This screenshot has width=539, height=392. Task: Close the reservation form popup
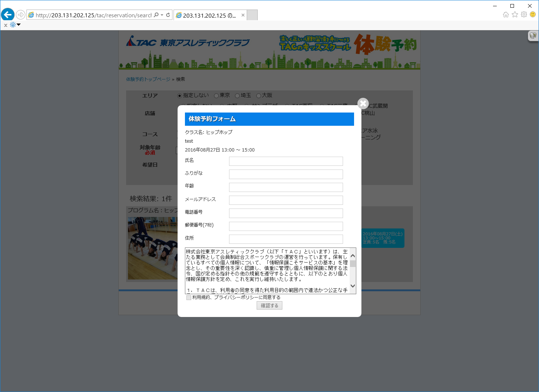click(363, 103)
